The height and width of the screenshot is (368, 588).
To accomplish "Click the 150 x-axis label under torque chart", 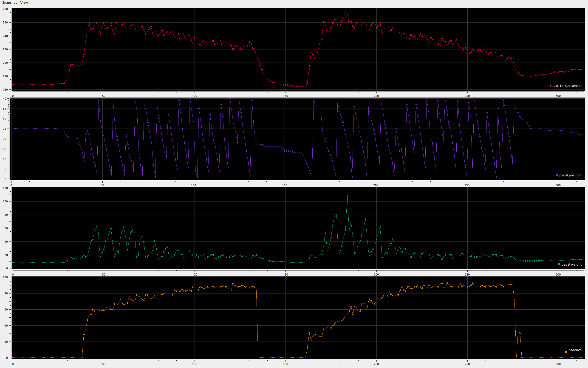I will pos(286,96).
